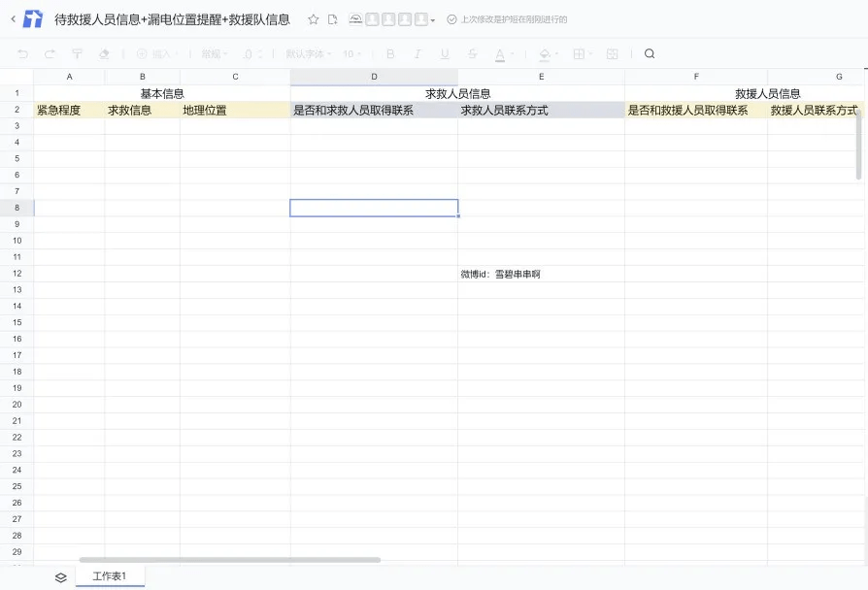Switch to the 工作表1 sheet tab
Viewport: 868px width, 590px height.
pyautogui.click(x=110, y=576)
